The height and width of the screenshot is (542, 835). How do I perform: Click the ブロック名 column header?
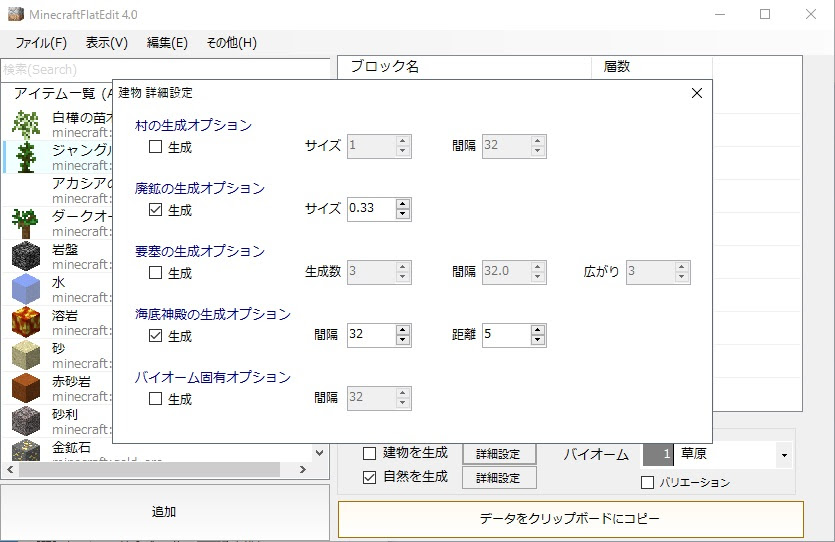[464, 67]
